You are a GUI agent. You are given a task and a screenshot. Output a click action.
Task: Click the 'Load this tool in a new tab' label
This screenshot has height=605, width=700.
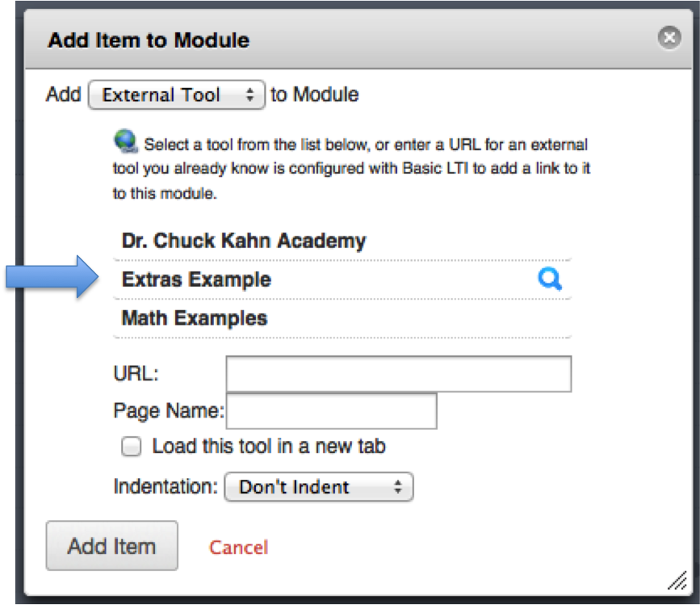click(268, 446)
